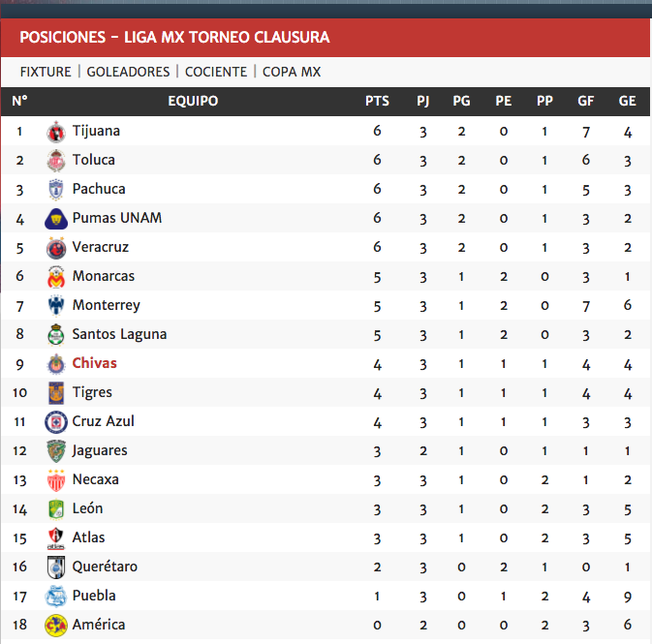Click the PTS column header
The image size is (652, 644).
377,101
